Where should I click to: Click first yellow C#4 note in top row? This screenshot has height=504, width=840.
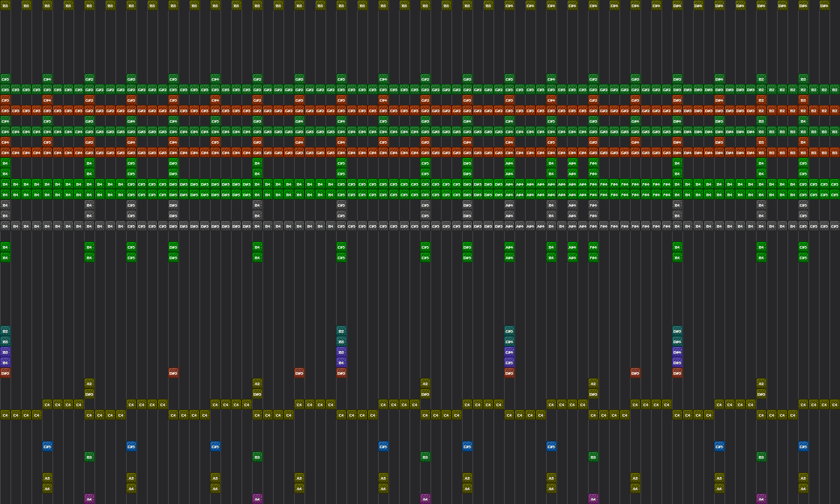click(x=509, y=5)
